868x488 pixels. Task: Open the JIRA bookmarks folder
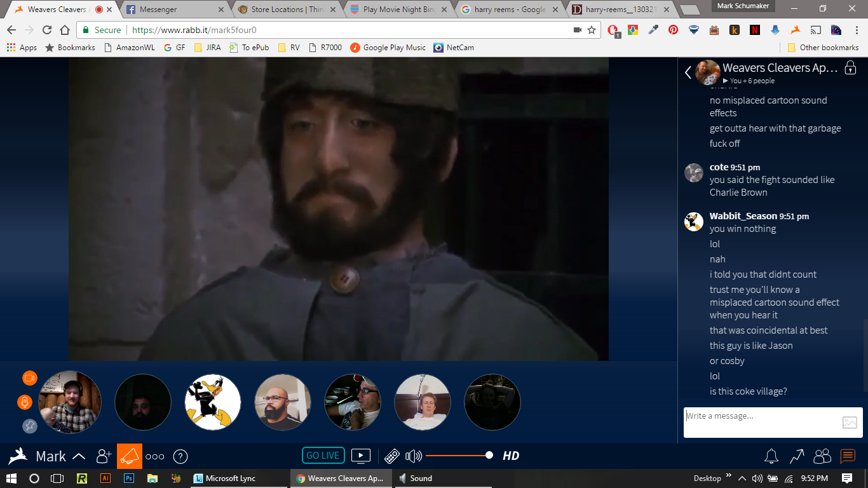point(207,48)
